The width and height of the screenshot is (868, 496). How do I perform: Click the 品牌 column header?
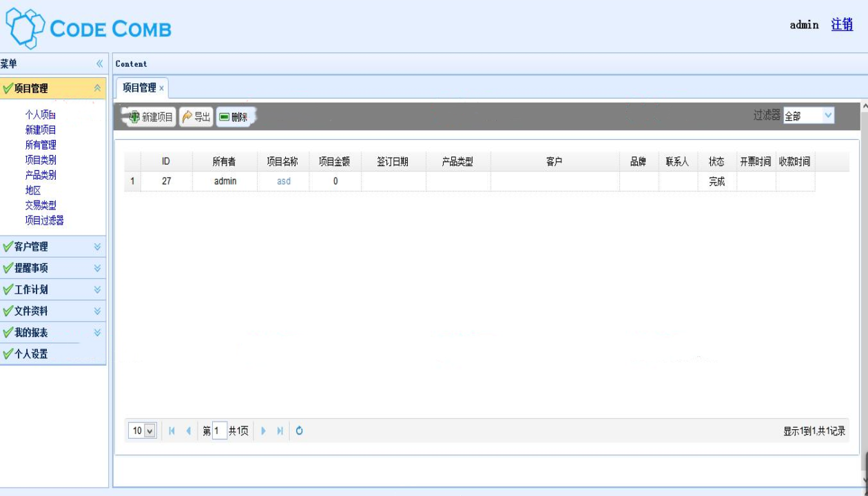[x=639, y=162]
